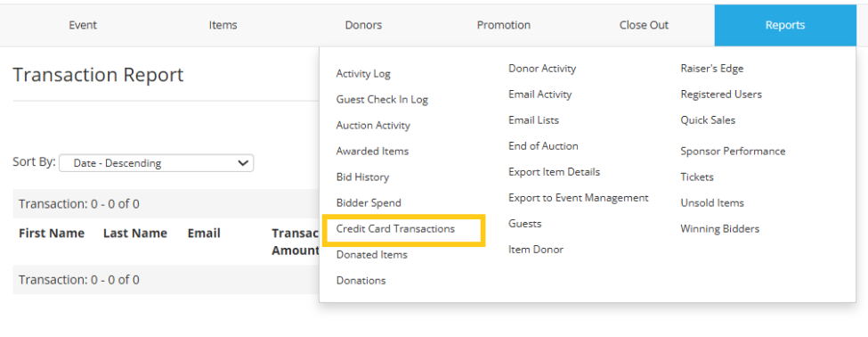This screenshot has height=337, width=868.
Task: Open the Close Out tab
Action: [644, 26]
